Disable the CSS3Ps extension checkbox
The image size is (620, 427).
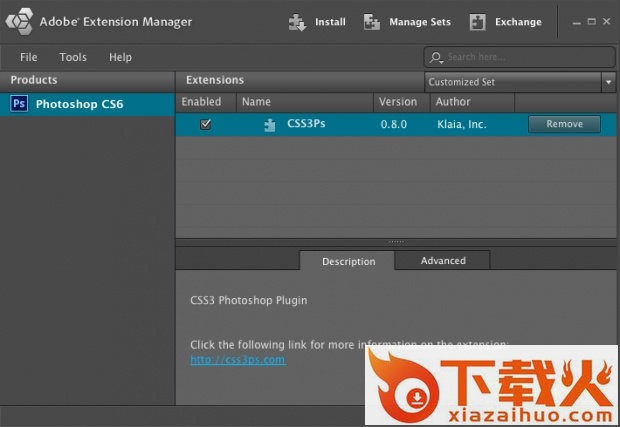[205, 125]
